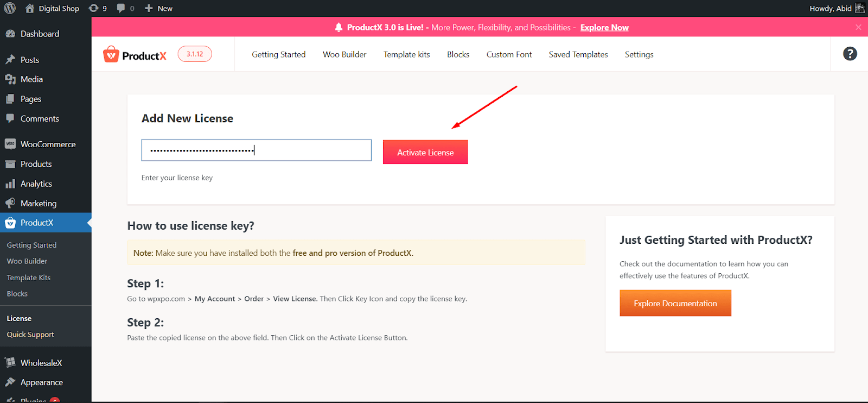Switch to Settings tab
The height and width of the screenshot is (403, 868).
coord(639,54)
